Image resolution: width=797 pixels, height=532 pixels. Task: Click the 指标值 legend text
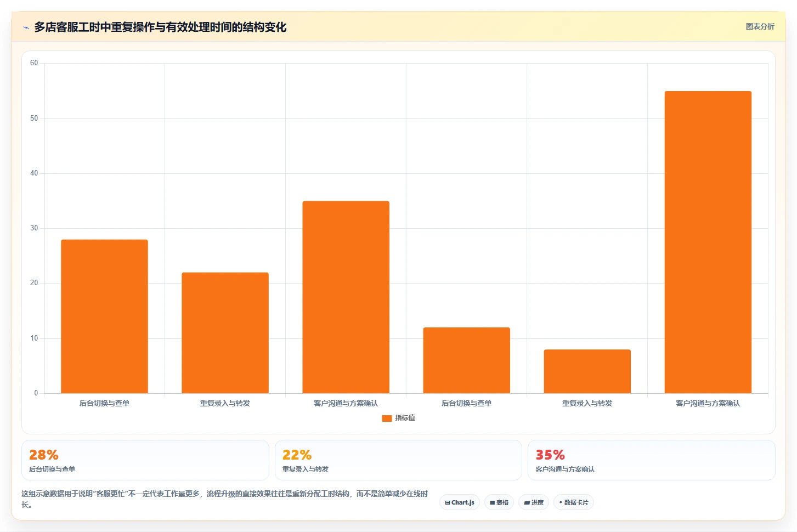[405, 418]
